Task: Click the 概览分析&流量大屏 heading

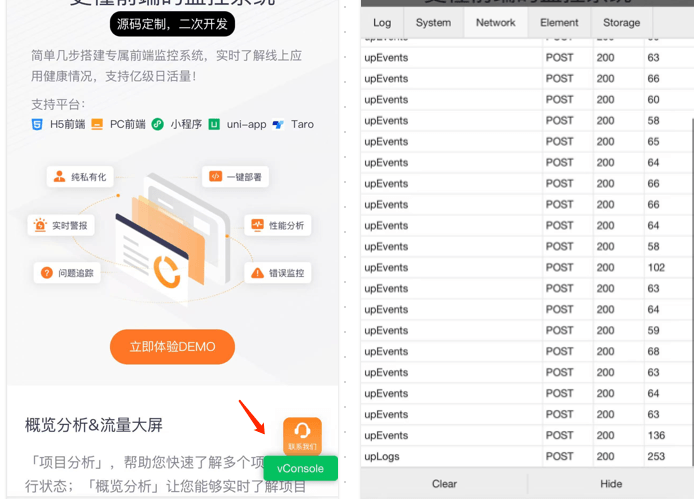Action: coord(94,425)
